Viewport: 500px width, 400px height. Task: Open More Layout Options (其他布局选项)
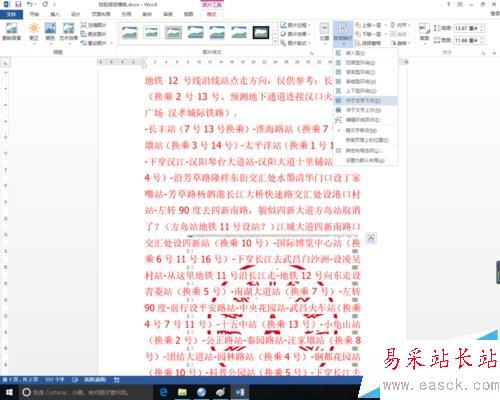[x=366, y=151]
